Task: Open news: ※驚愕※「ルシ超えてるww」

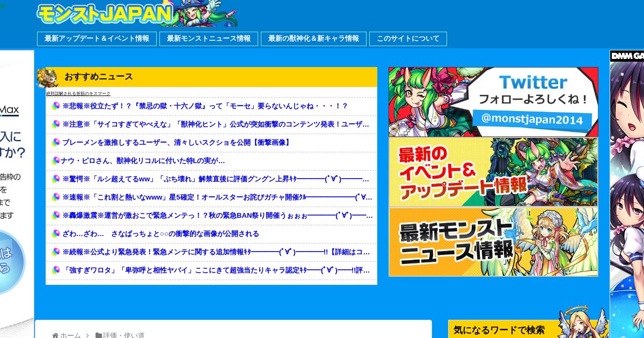Action: 216,179
